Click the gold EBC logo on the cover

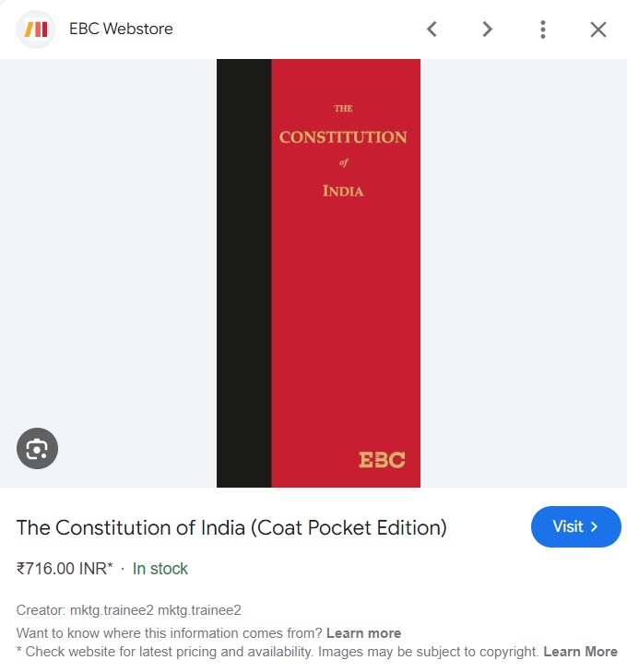382,460
